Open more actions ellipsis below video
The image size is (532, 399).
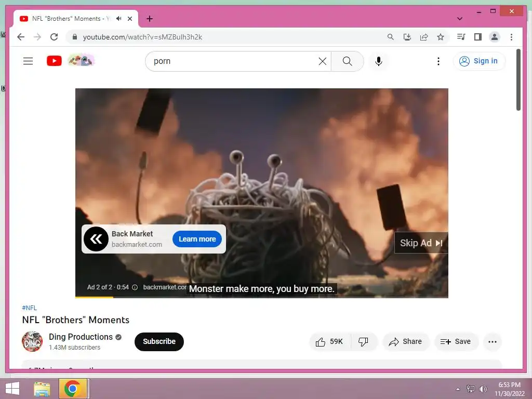pyautogui.click(x=493, y=342)
